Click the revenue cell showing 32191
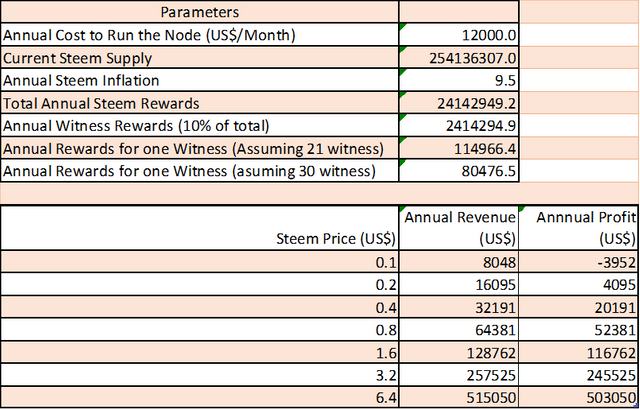 tap(458, 307)
